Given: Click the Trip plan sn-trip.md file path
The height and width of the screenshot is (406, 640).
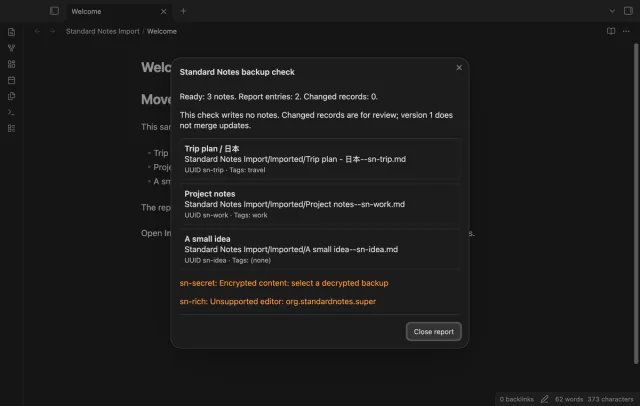Looking at the screenshot, I should [x=295, y=159].
